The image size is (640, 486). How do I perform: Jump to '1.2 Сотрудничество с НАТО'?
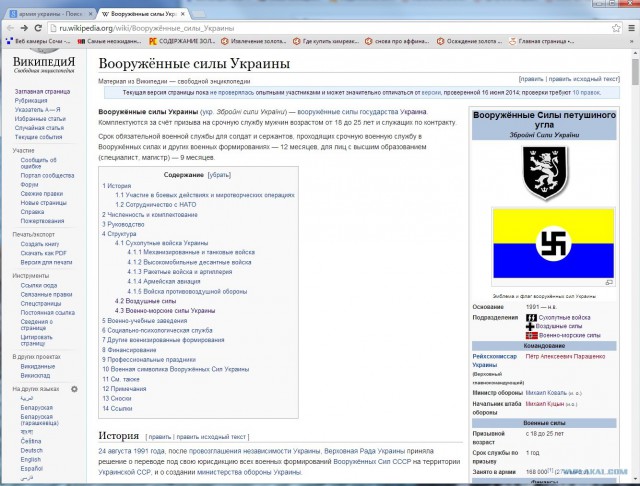click(x=156, y=204)
